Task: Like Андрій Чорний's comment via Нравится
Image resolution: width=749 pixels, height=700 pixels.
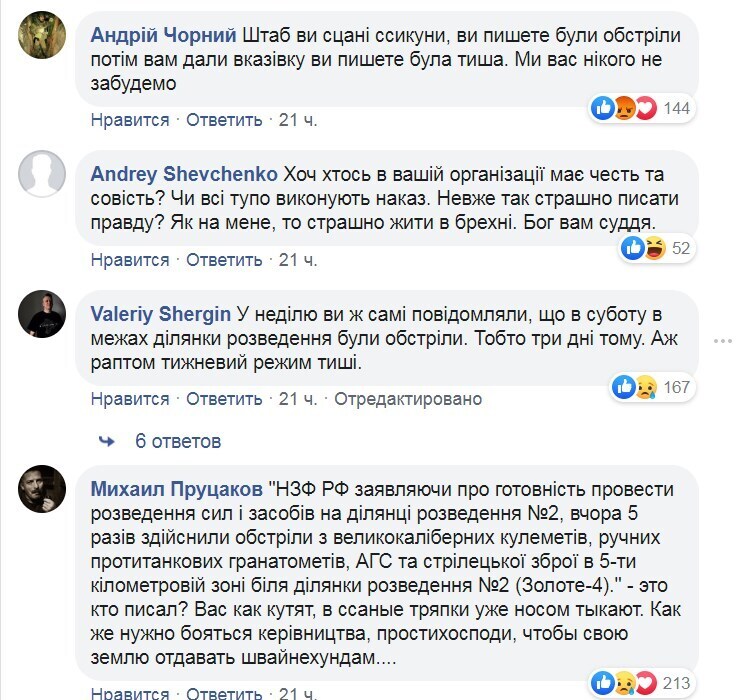Action: pyautogui.click(x=130, y=120)
